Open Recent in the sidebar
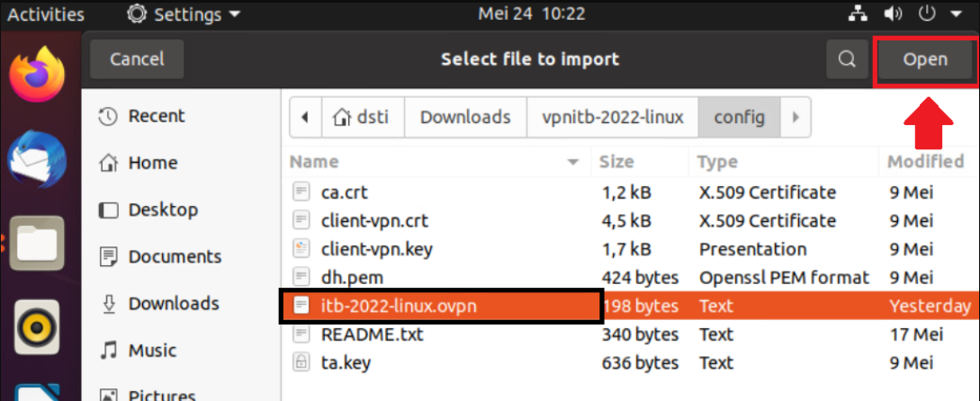980x401 pixels. pyautogui.click(x=156, y=116)
